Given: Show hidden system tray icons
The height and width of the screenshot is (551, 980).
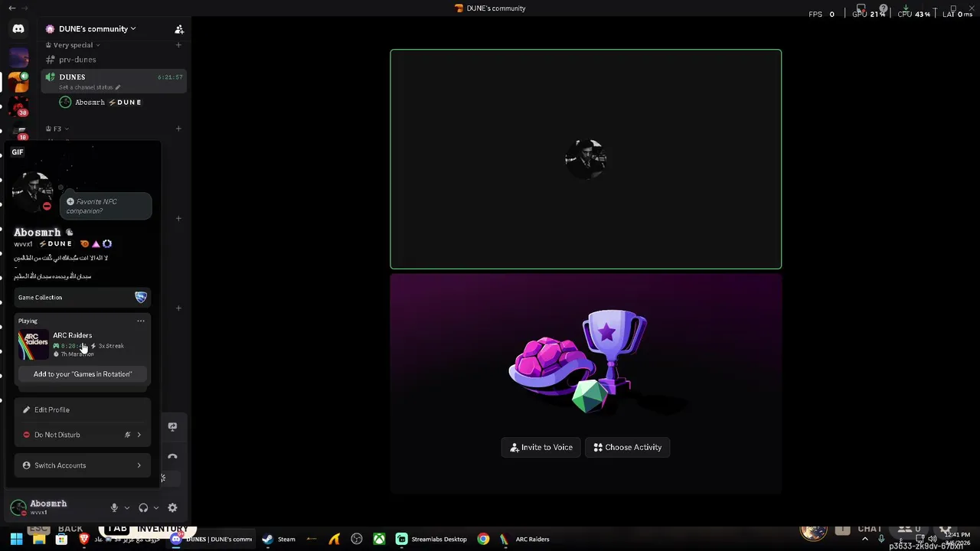Looking at the screenshot, I should (x=865, y=540).
